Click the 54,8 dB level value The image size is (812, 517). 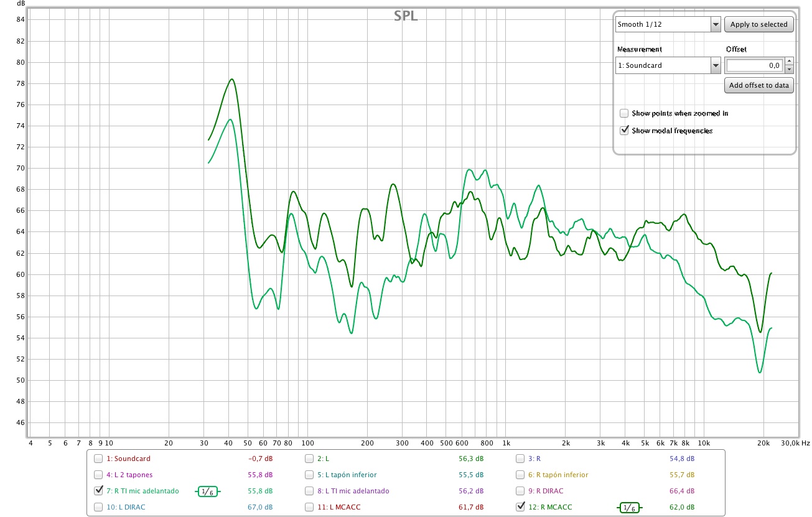tap(683, 459)
